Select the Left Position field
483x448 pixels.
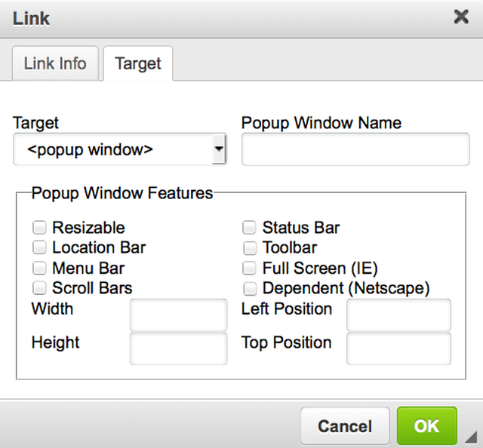[398, 315]
